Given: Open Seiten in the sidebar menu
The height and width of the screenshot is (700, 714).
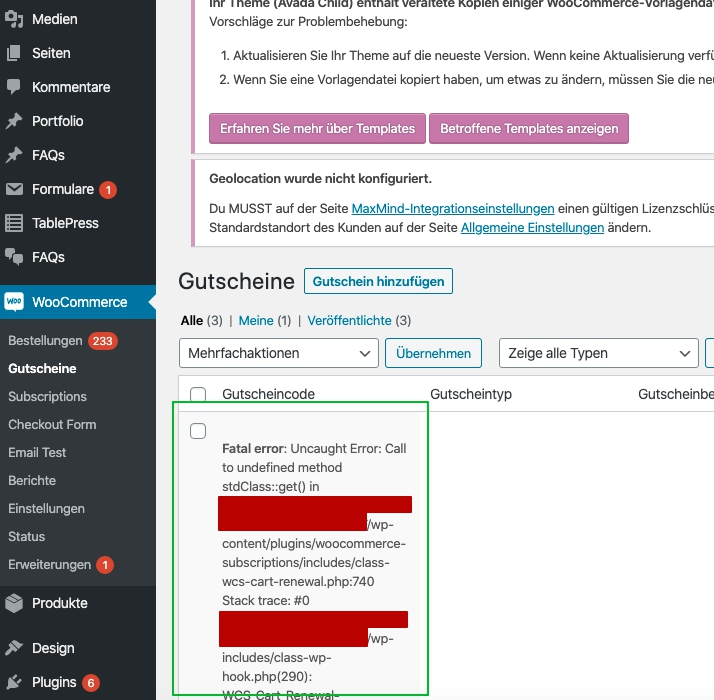Looking at the screenshot, I should click(x=51, y=53).
